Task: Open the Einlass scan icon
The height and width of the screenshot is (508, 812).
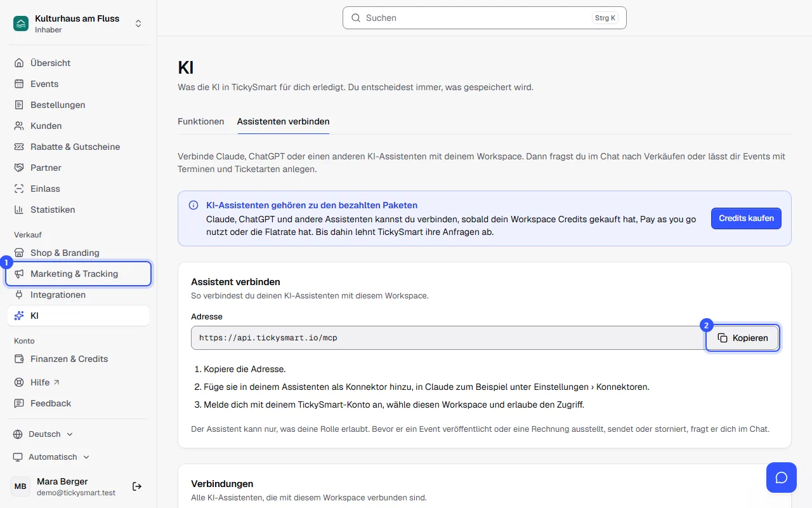Action: 19,189
